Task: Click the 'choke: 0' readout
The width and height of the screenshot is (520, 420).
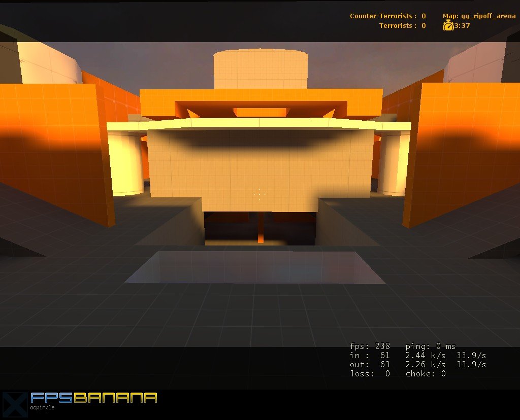Action: point(426,374)
